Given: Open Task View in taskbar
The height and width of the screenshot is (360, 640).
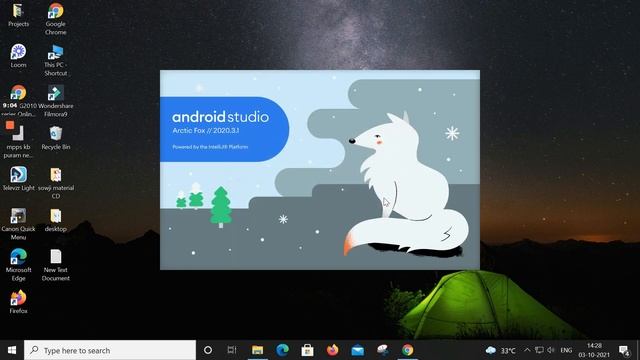Looking at the screenshot, I should point(232,350).
